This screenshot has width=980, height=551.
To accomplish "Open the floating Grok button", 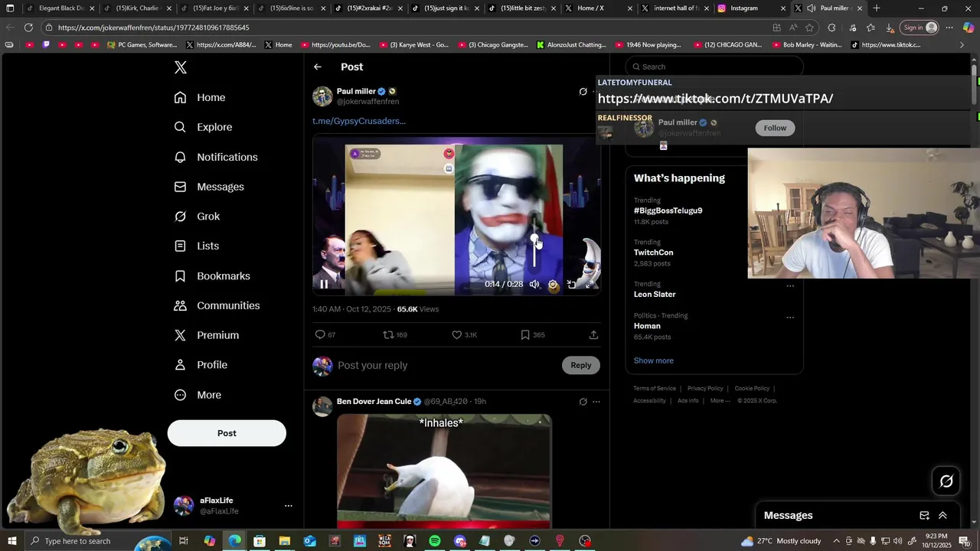I will tap(946, 481).
